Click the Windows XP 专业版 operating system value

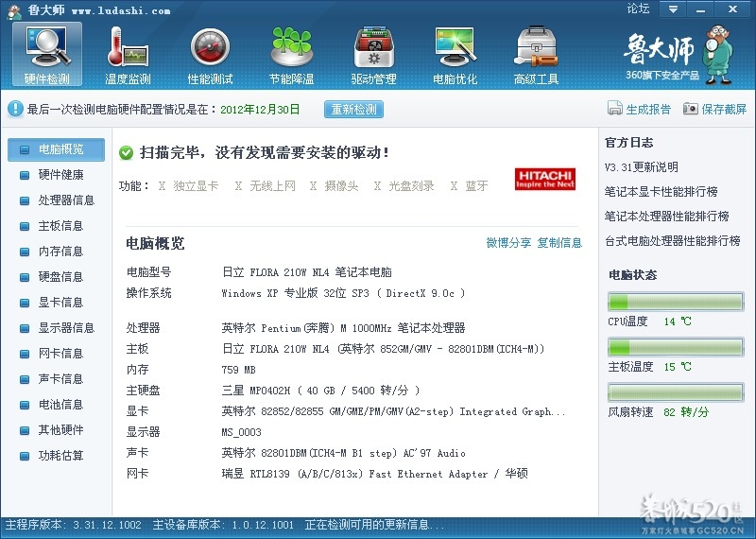[x=343, y=293]
